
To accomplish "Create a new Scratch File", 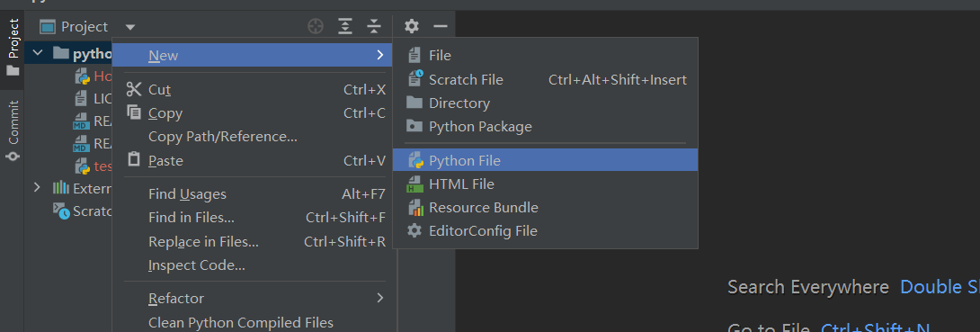I will tap(545, 79).
